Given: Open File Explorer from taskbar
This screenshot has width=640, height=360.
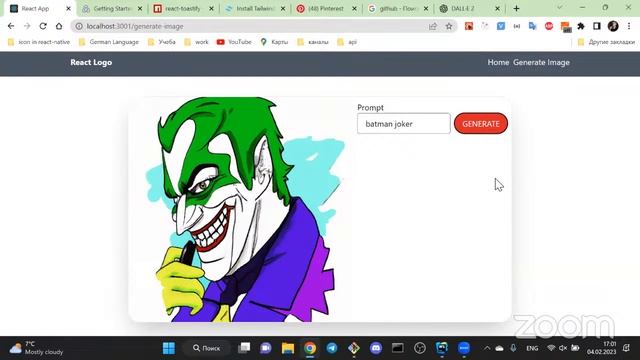Looking at the screenshot, I should click(288, 348).
